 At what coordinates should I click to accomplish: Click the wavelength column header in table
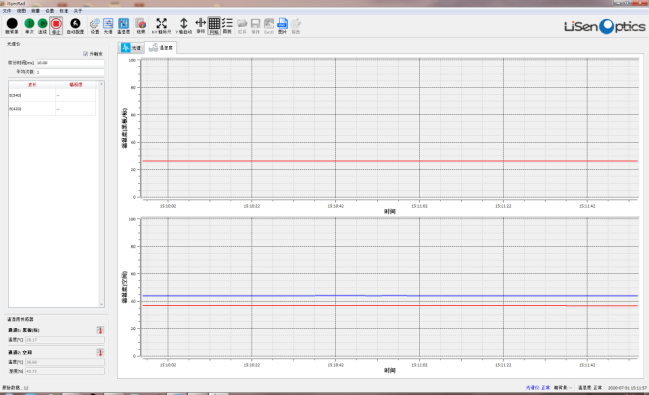(x=32, y=84)
